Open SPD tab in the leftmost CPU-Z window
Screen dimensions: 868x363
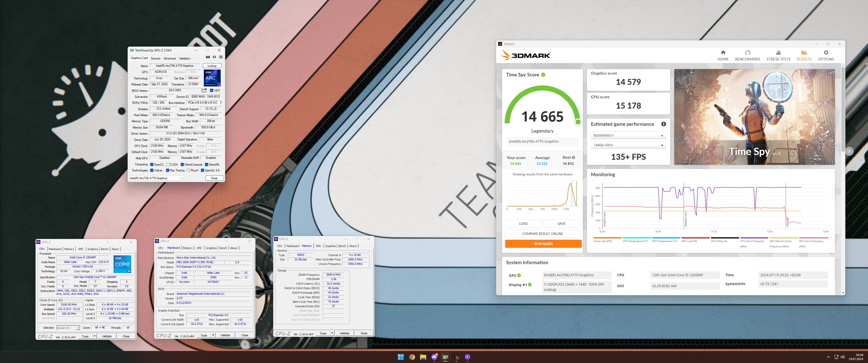[x=80, y=249]
